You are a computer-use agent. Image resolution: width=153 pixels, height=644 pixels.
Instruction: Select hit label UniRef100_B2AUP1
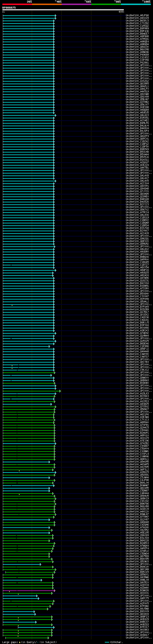point(137,433)
